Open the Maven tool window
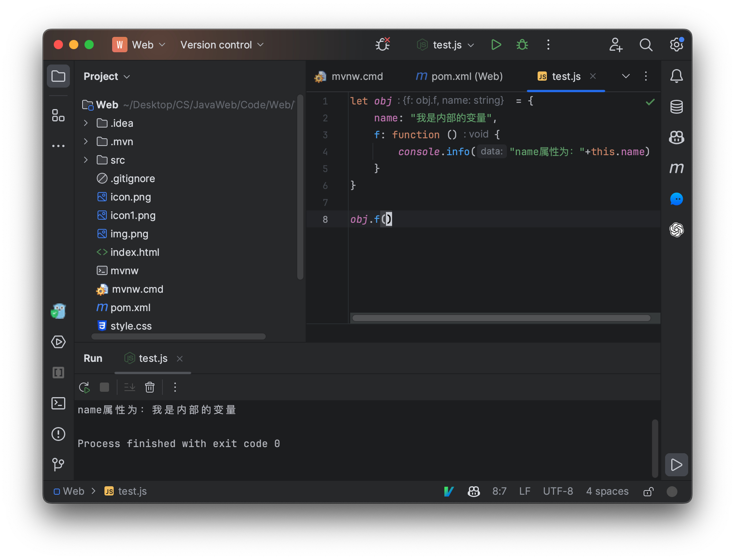The height and width of the screenshot is (560, 735). (676, 168)
